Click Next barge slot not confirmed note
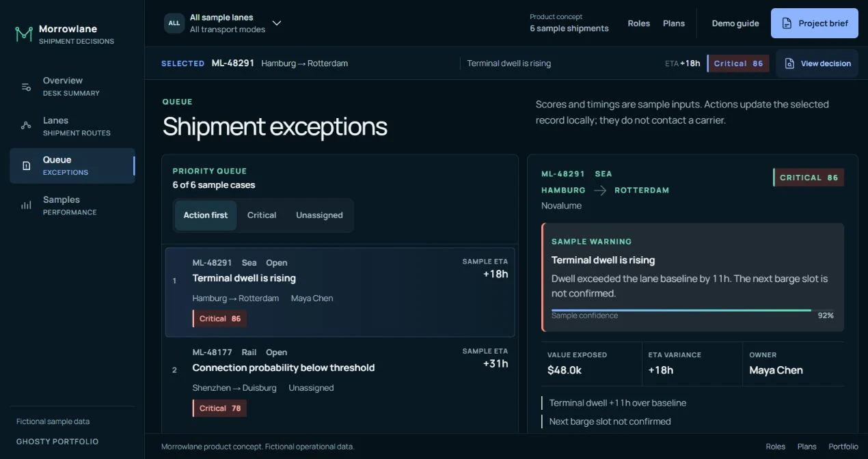The width and height of the screenshot is (868, 459). click(x=610, y=421)
